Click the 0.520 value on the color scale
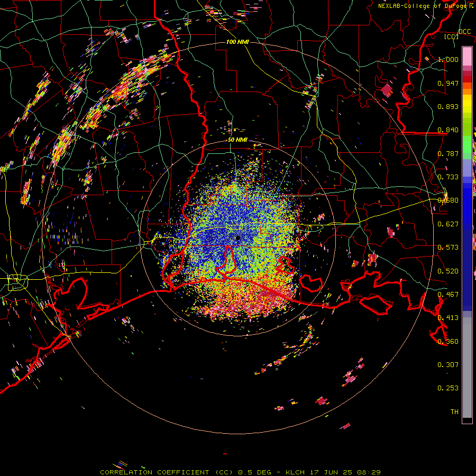The height and width of the screenshot is (476, 476). tap(448, 271)
